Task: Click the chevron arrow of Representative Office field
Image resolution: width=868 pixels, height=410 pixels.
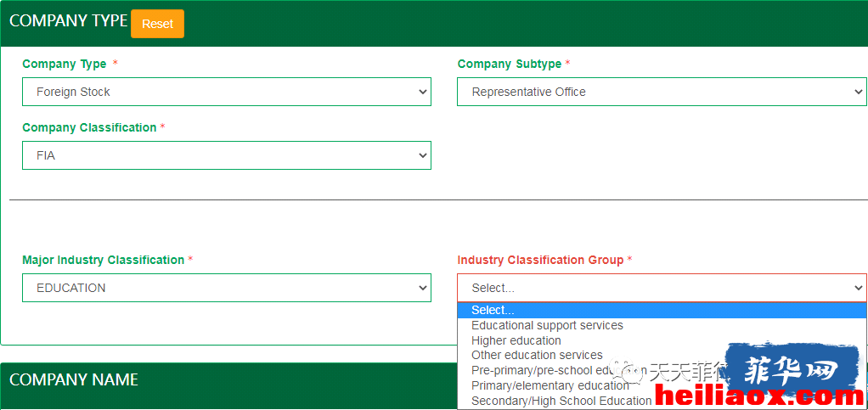Action: pos(859,92)
